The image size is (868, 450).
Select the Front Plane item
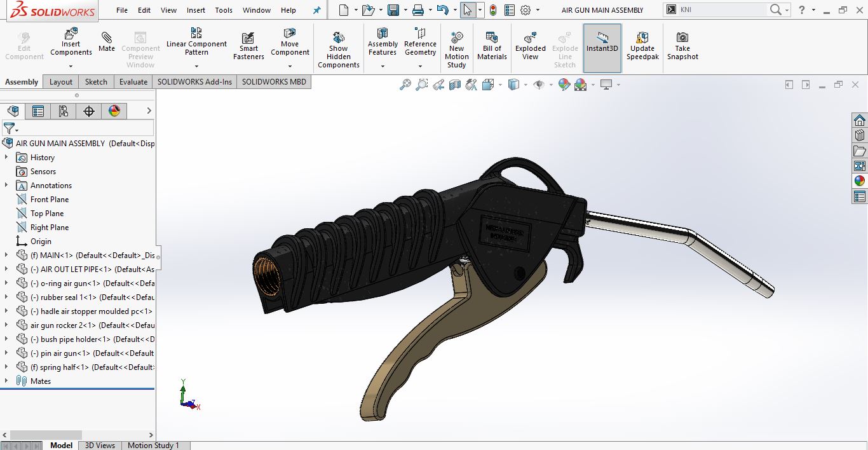(50, 199)
